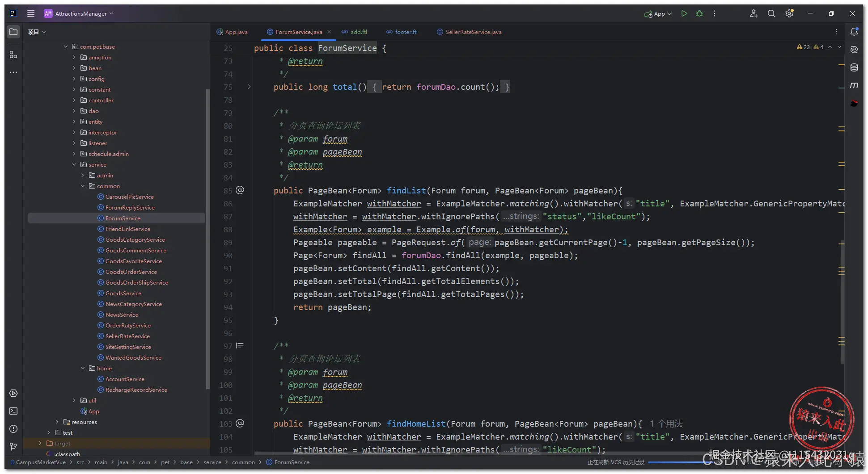Go to next highlighted error arrow
The width and height of the screenshot is (868, 474).
839,47
